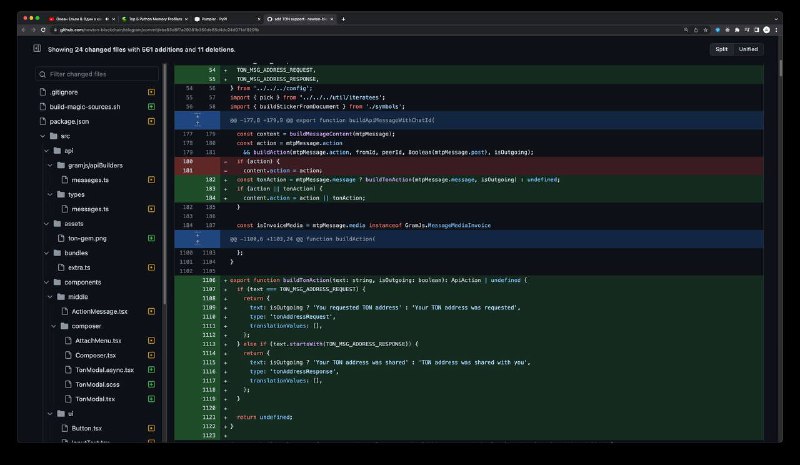800x465 pixels.
Task: Open the extensions puzzle icon
Action: pos(737,30)
